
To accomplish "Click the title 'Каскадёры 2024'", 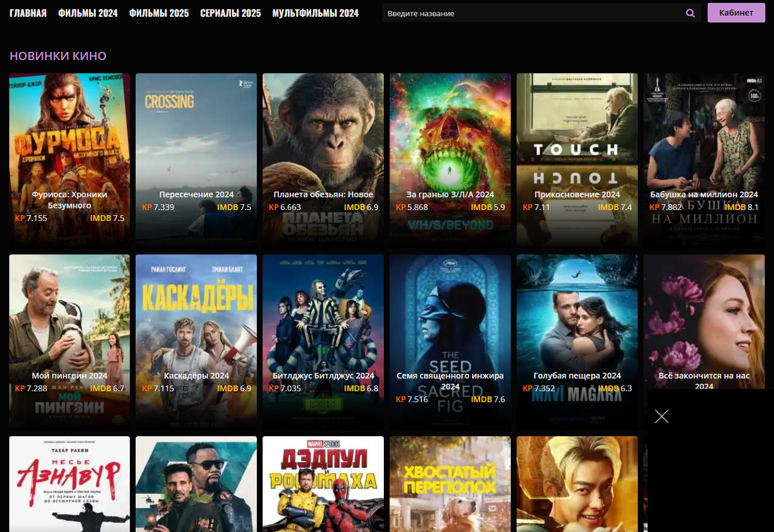I will point(196,376).
